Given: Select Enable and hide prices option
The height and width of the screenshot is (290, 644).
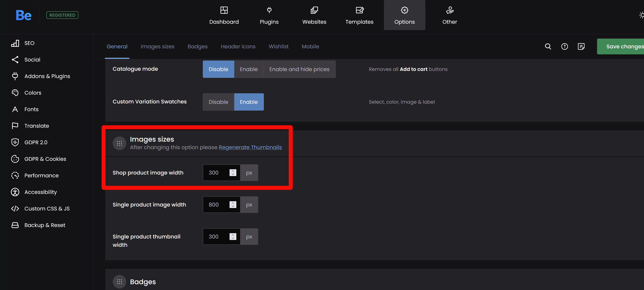Looking at the screenshot, I should [299, 69].
